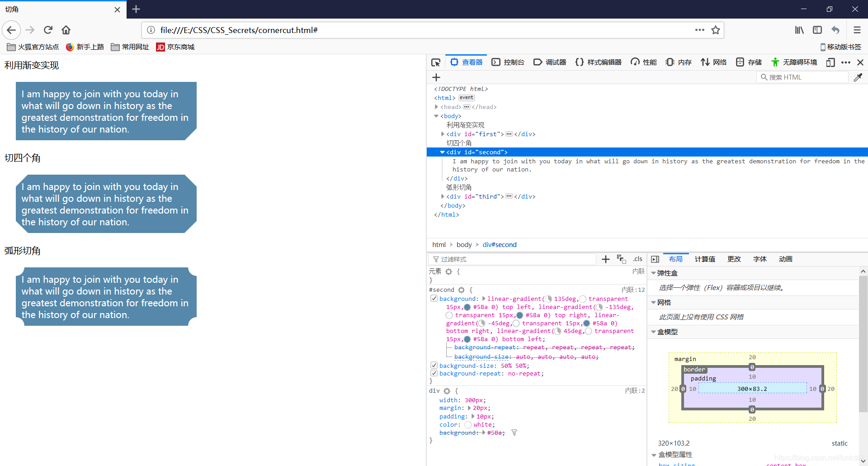Open the 火狐官方站点 bookmark folder
The image size is (868, 466).
pyautogui.click(x=33, y=47)
